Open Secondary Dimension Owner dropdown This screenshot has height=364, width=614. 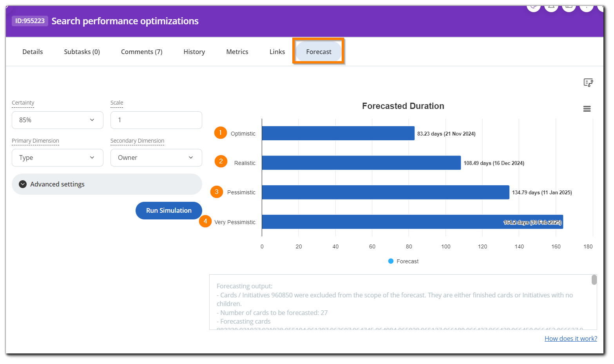(x=156, y=158)
